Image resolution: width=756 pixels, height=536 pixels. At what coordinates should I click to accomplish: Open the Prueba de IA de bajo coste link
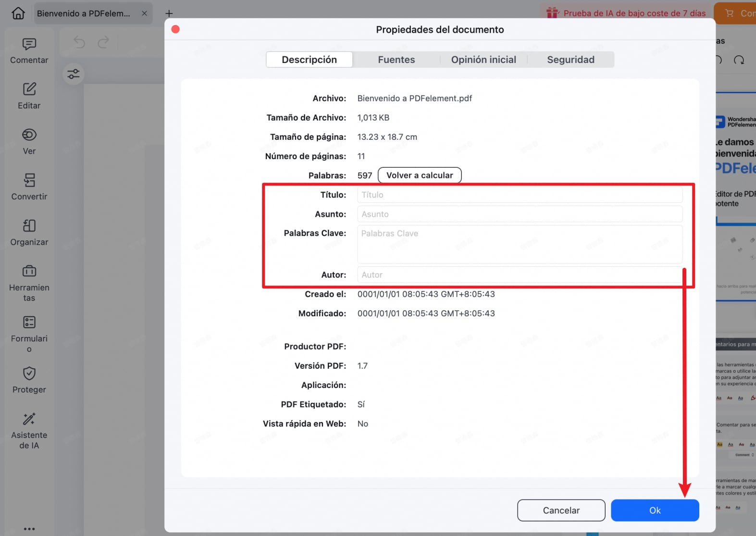pos(634,13)
